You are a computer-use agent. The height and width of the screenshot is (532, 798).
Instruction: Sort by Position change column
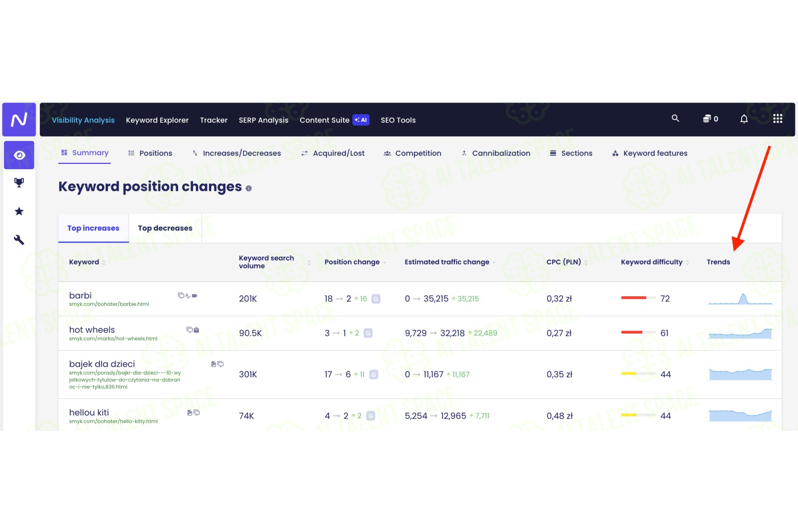(x=355, y=262)
